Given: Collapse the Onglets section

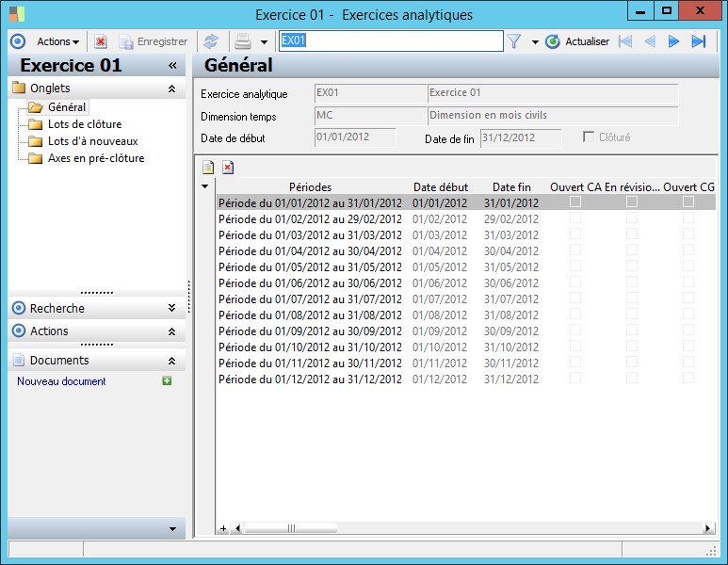Looking at the screenshot, I should tap(171, 89).
